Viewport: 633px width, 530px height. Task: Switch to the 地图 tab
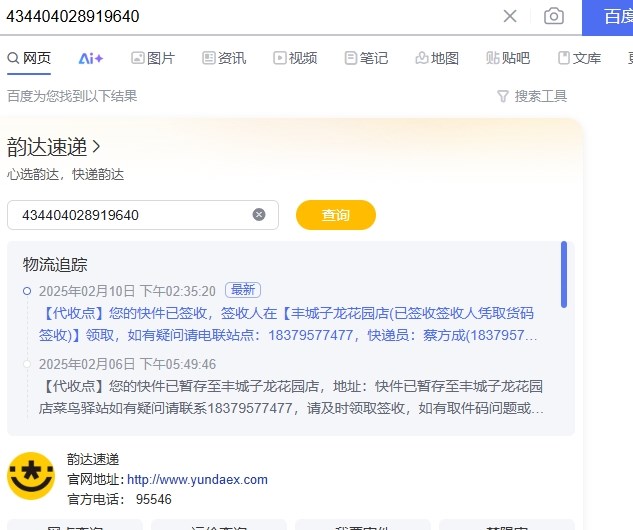[437, 58]
